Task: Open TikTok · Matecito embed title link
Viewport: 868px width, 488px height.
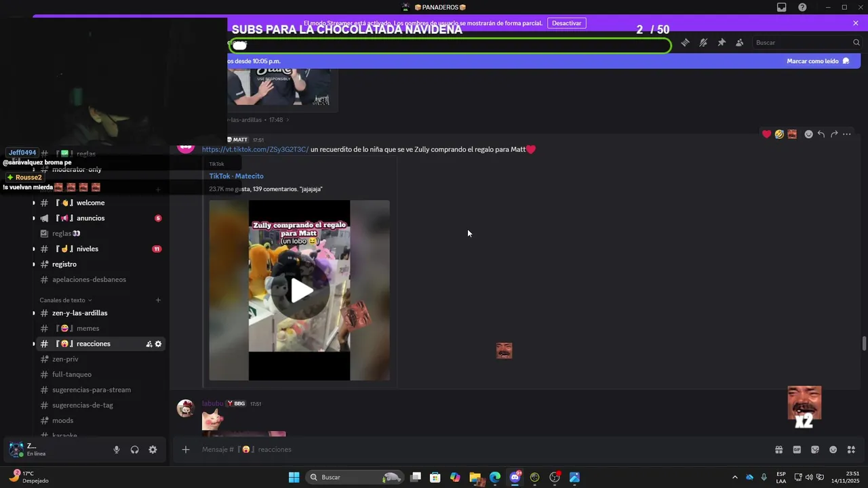Action: (236, 176)
